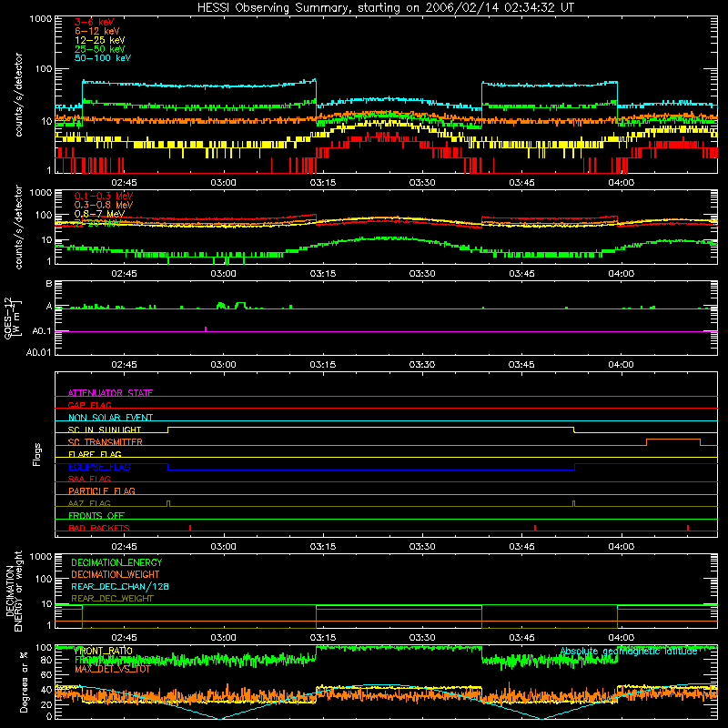Click the AAZ_FLAG pulse near 02:52
Image resolution: width=728 pixels, height=728 pixels.
click(x=168, y=503)
